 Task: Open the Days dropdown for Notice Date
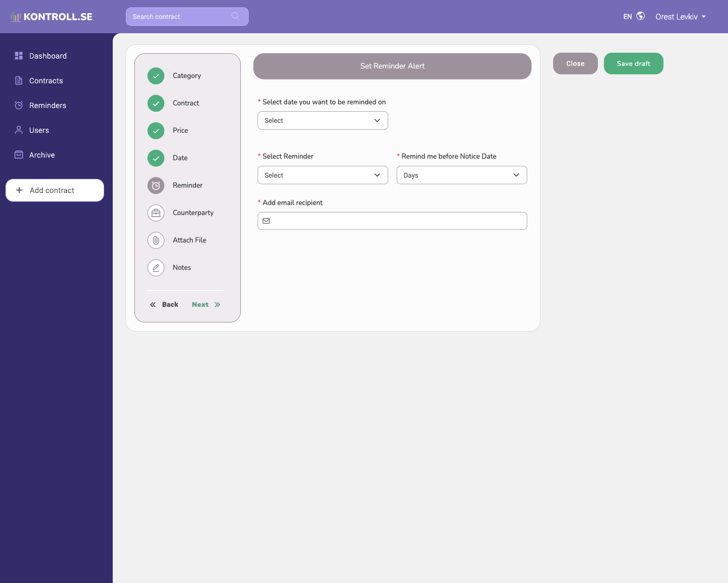(462, 176)
